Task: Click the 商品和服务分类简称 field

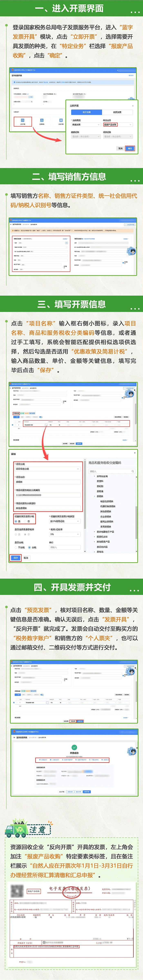Action: (48, 508)
